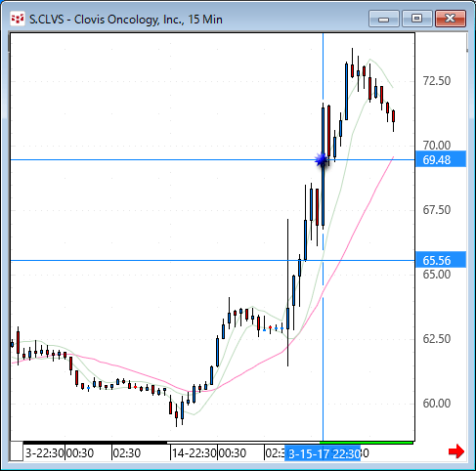Maximize the S.CLVS chart window
Viewport: 476px width, 471px height.
[416, 20]
